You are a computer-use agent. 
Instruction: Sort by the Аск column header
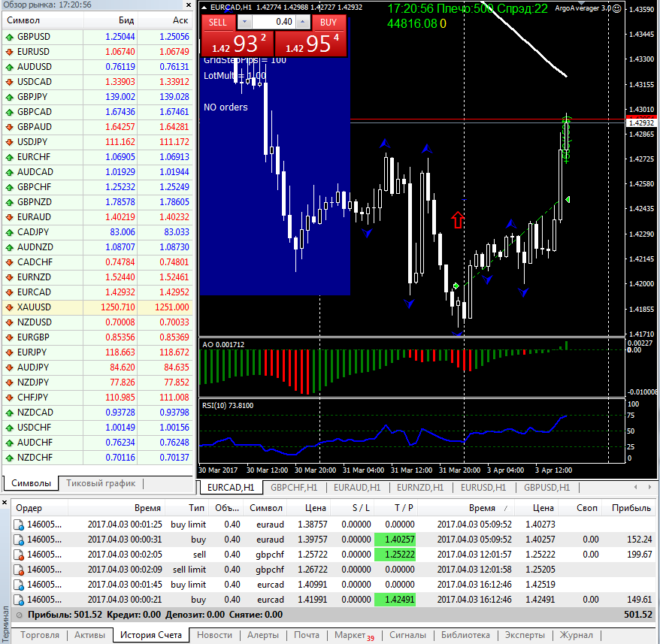(x=165, y=20)
